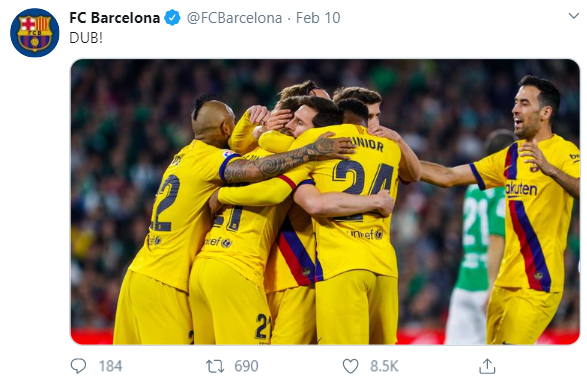This screenshot has height=383, width=587.
Task: Open the Feb 10 timestamp permalink
Action: point(318,18)
